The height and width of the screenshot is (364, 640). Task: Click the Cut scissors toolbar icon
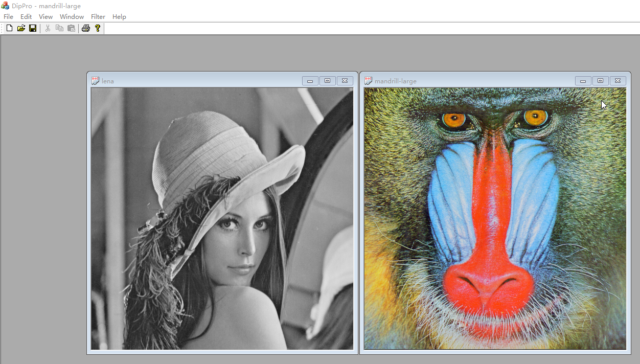point(48,28)
